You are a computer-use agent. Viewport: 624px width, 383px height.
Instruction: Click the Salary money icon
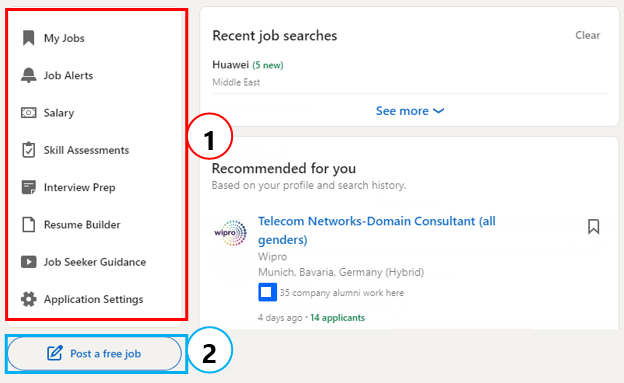click(x=28, y=113)
